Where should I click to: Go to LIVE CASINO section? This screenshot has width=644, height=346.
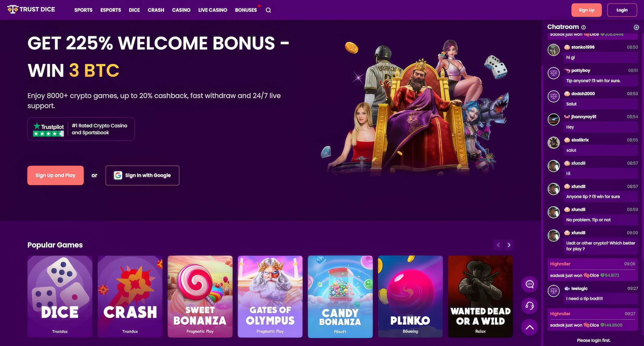[x=212, y=10]
